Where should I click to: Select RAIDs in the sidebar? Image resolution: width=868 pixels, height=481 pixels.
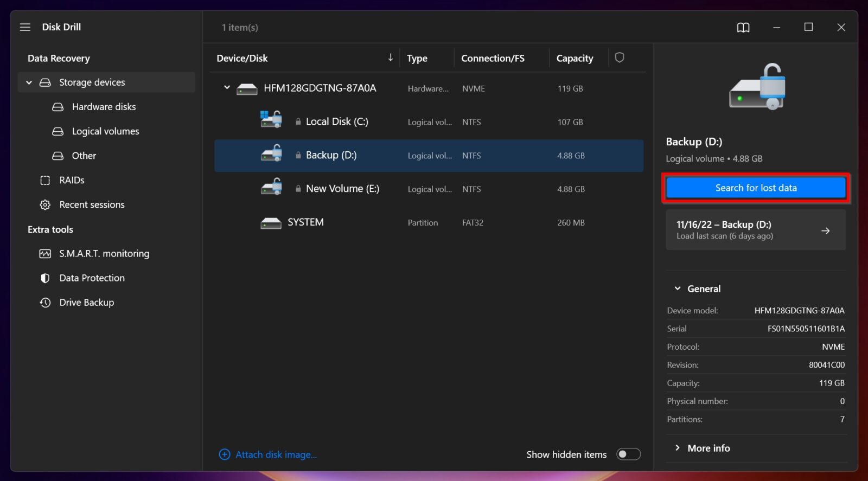pos(72,180)
